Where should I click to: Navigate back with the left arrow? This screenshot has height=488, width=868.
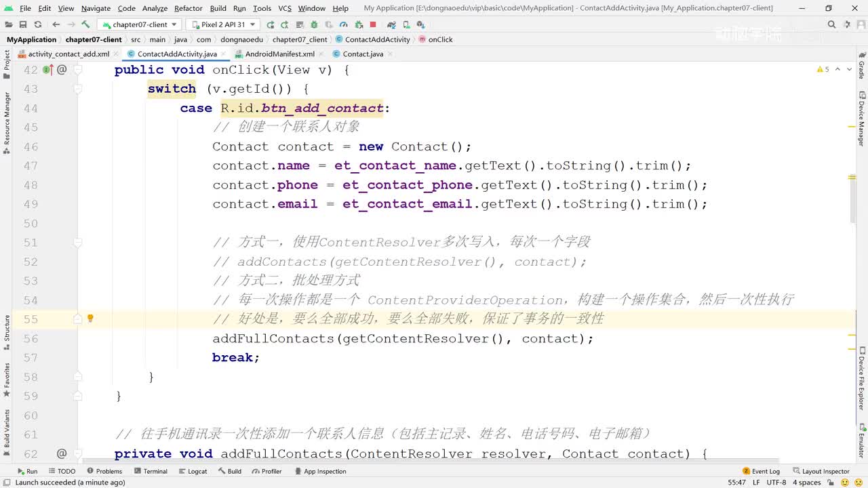tap(56, 24)
